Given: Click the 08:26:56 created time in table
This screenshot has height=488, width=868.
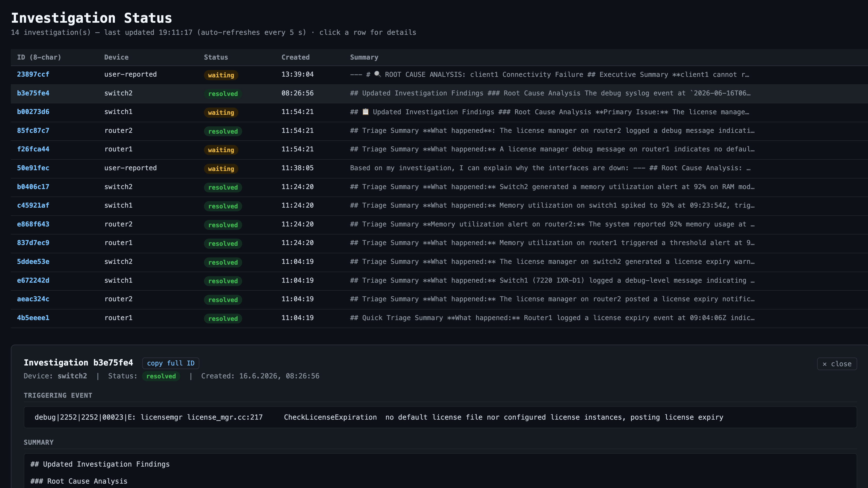Looking at the screenshot, I should (x=297, y=93).
